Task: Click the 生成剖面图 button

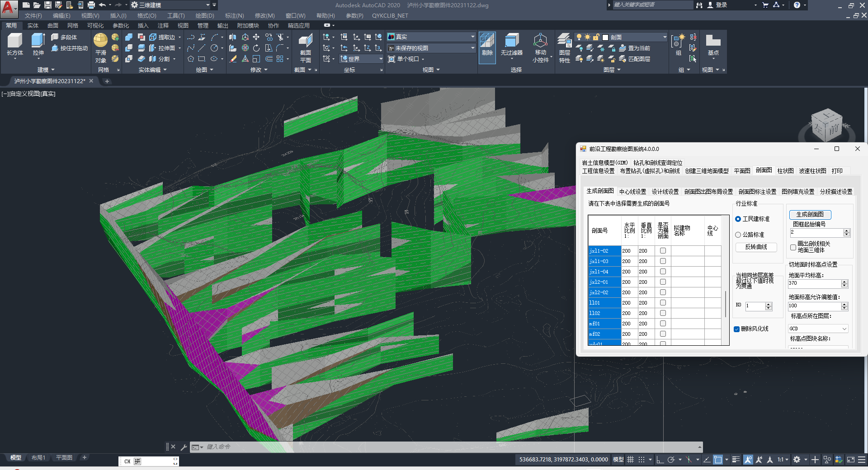Action: click(x=810, y=215)
